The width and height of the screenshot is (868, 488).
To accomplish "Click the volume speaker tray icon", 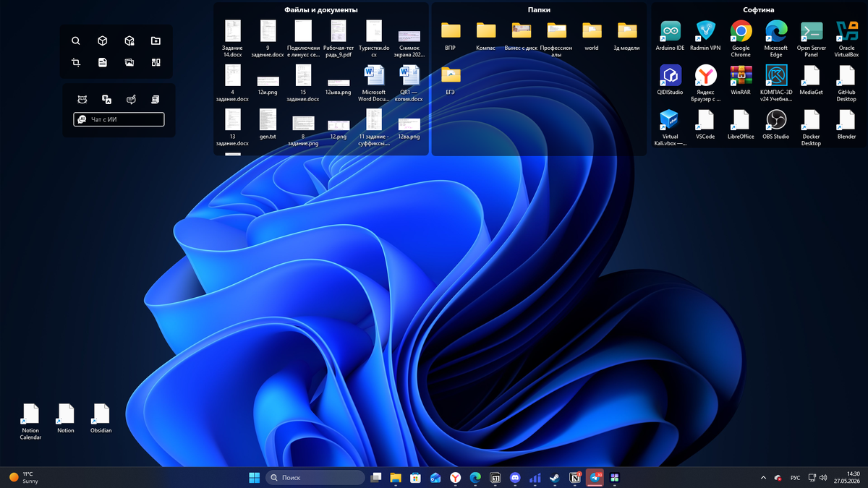I will tap(822, 478).
